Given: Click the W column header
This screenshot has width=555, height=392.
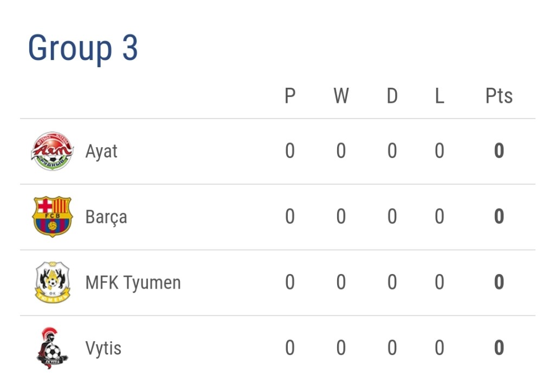Looking at the screenshot, I should coord(341,96).
